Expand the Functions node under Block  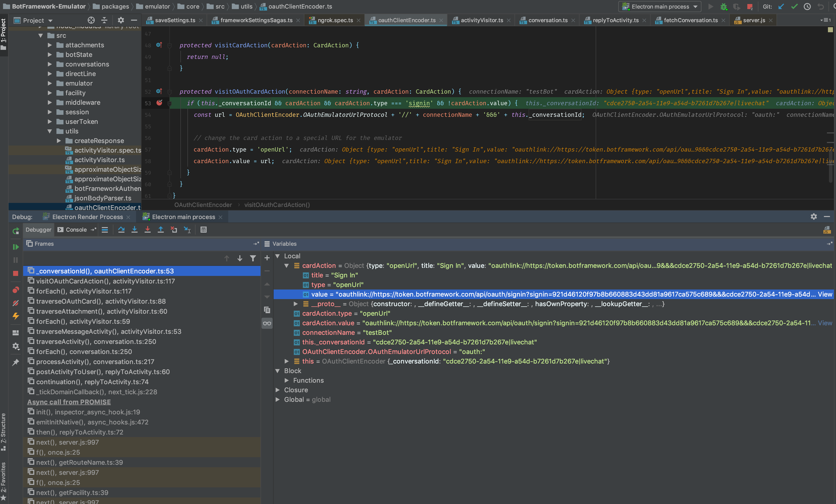[x=287, y=381]
